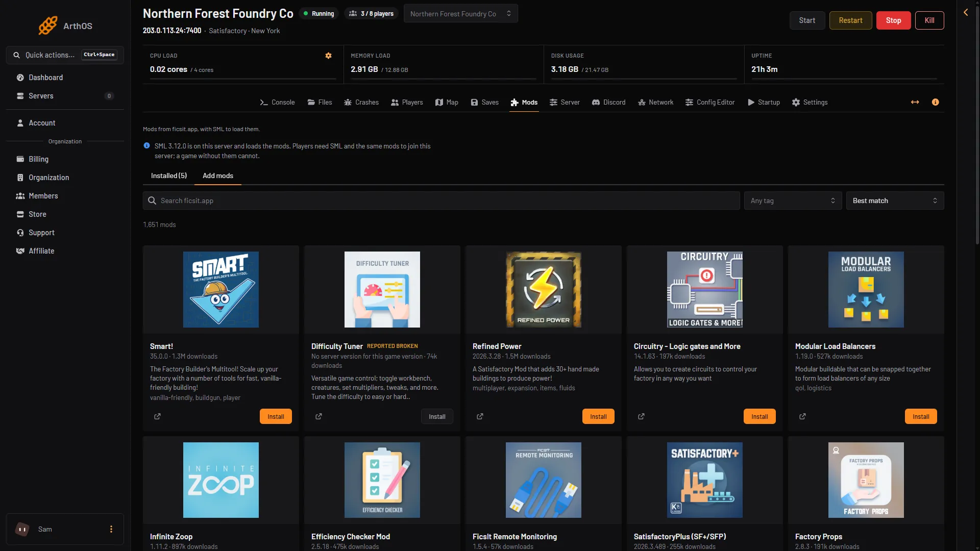The height and width of the screenshot is (551, 980).
Task: Open the Best match sort dropdown
Action: (x=895, y=201)
